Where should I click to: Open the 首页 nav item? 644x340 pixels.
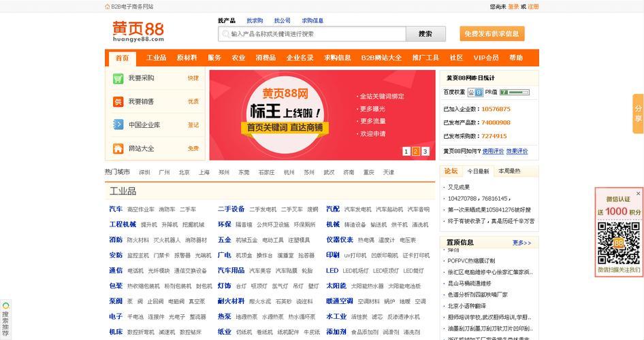[122, 58]
